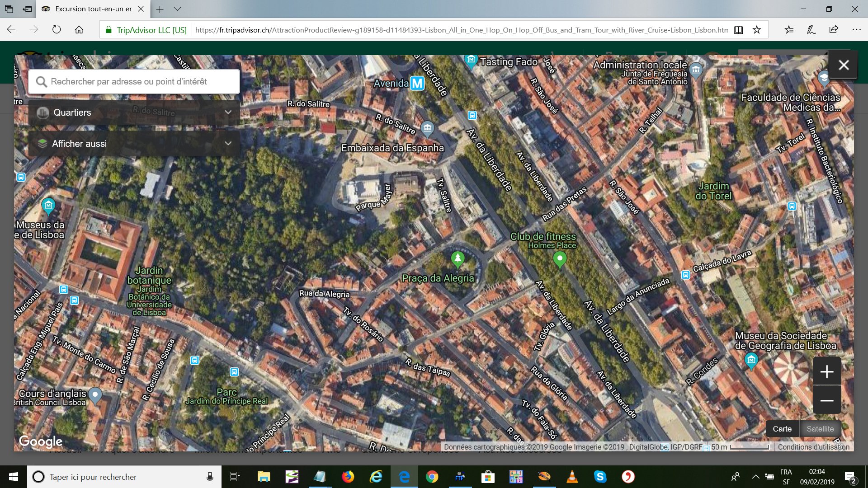
Task: Click the Rua da Alegria street label
Action: pyautogui.click(x=324, y=294)
